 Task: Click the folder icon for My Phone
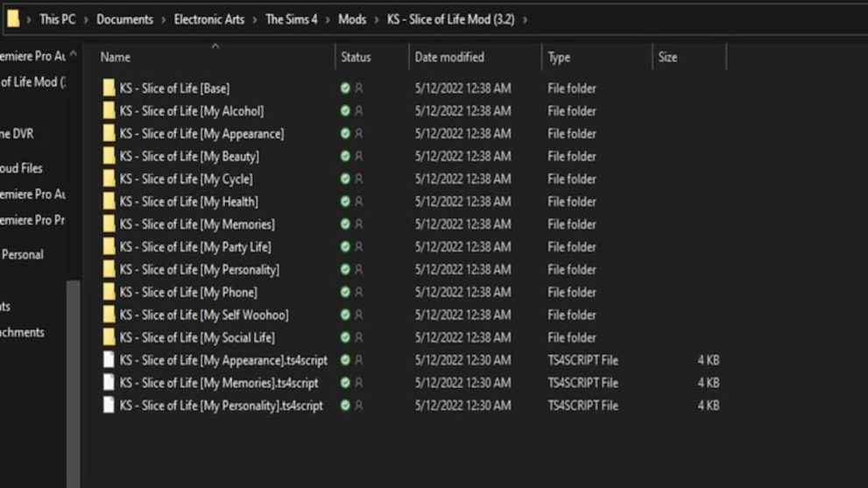tap(109, 293)
